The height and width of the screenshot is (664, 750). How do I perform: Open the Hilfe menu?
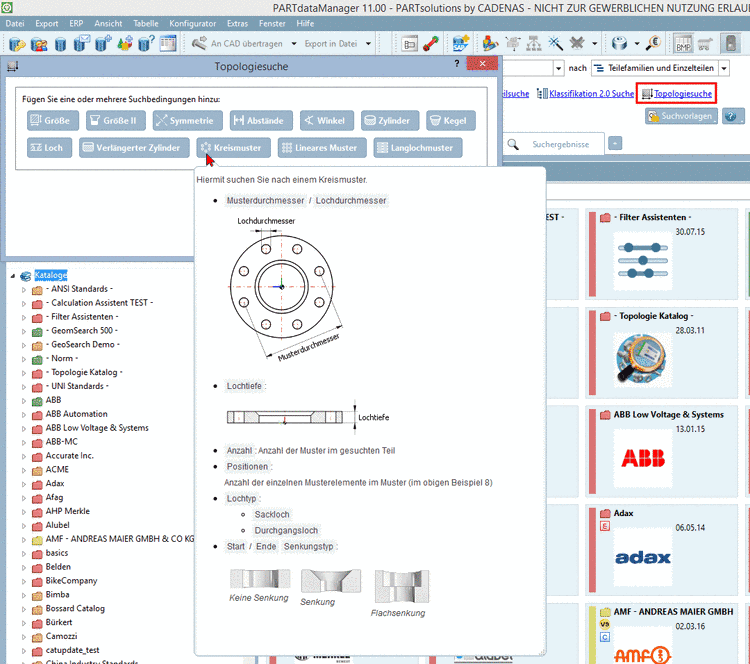click(x=305, y=23)
